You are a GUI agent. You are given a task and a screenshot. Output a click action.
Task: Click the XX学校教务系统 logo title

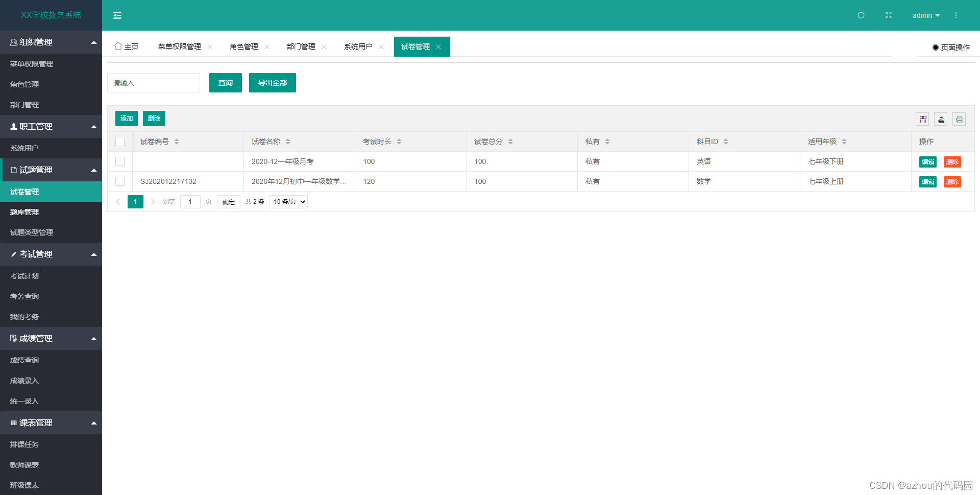51,15
